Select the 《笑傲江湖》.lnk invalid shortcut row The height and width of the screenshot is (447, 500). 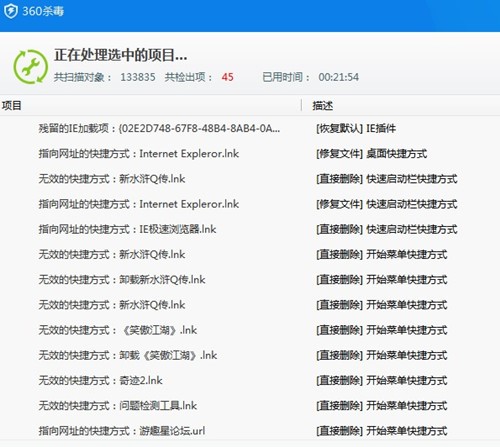[250, 330]
